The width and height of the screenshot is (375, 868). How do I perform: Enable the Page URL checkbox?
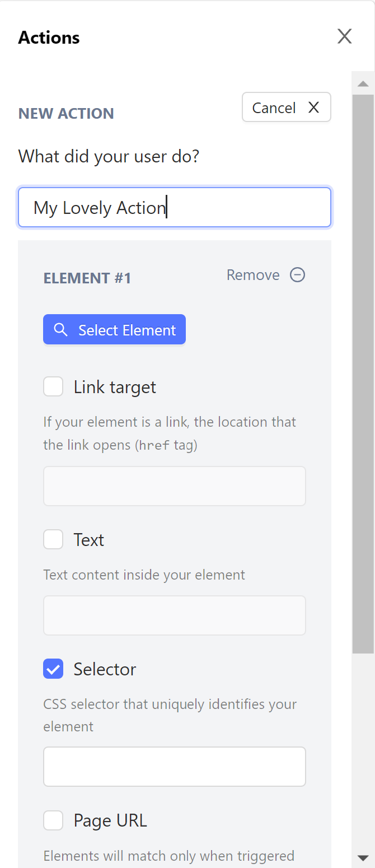pyautogui.click(x=53, y=820)
